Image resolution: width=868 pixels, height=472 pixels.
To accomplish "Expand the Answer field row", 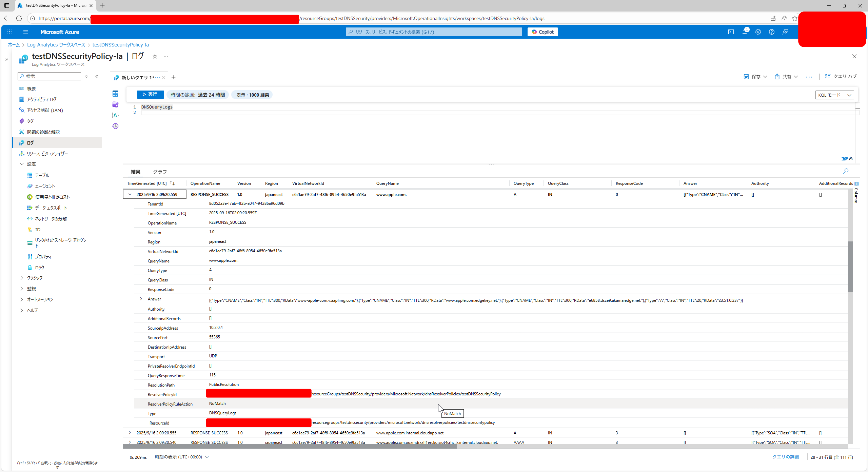I will 141,299.
